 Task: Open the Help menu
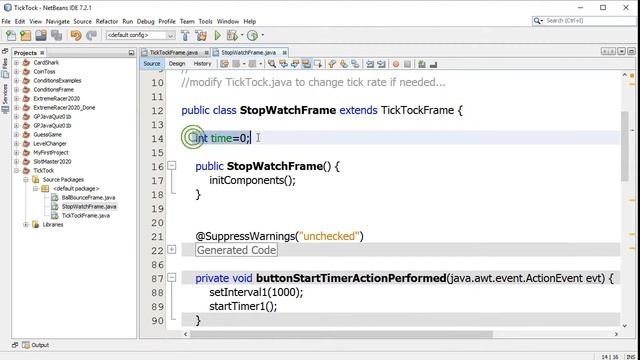tap(250, 21)
